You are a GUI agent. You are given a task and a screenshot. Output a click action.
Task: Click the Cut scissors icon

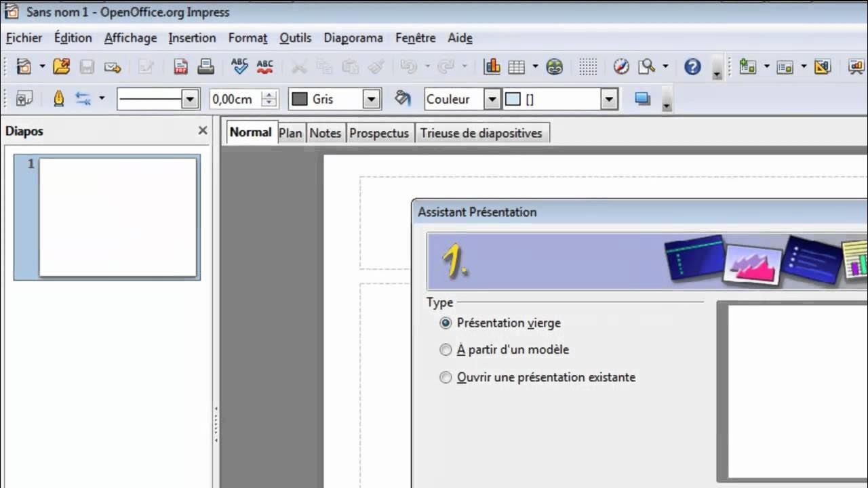coord(299,66)
